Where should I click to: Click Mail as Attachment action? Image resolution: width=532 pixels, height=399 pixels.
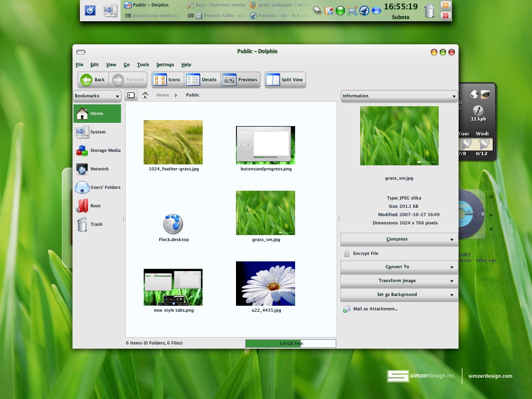[370, 309]
